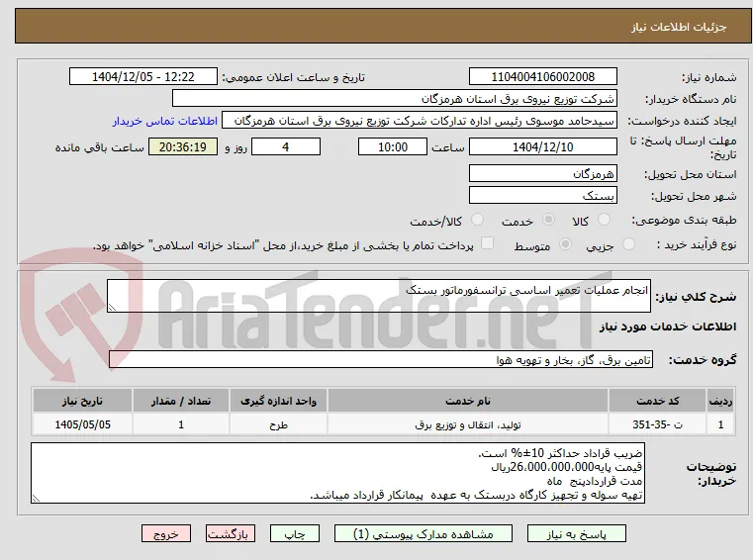Click the گروه خدمت service group field
Screen dimensions: 753x560
[x=381, y=359]
